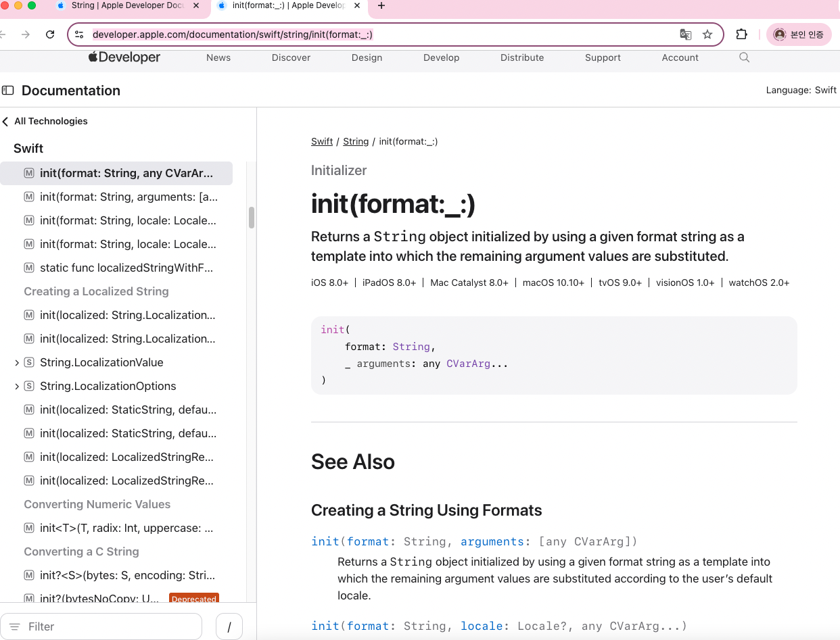Close the String documentation tab

pyautogui.click(x=196, y=5)
